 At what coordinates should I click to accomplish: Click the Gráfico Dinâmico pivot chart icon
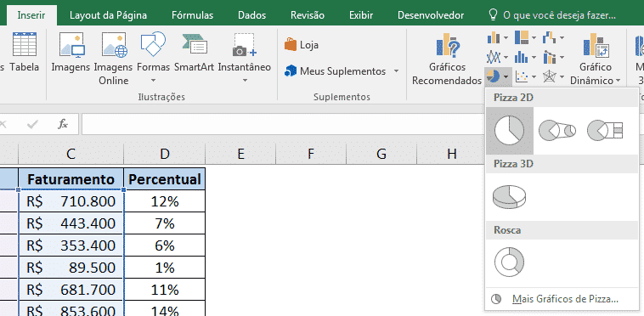(x=596, y=45)
